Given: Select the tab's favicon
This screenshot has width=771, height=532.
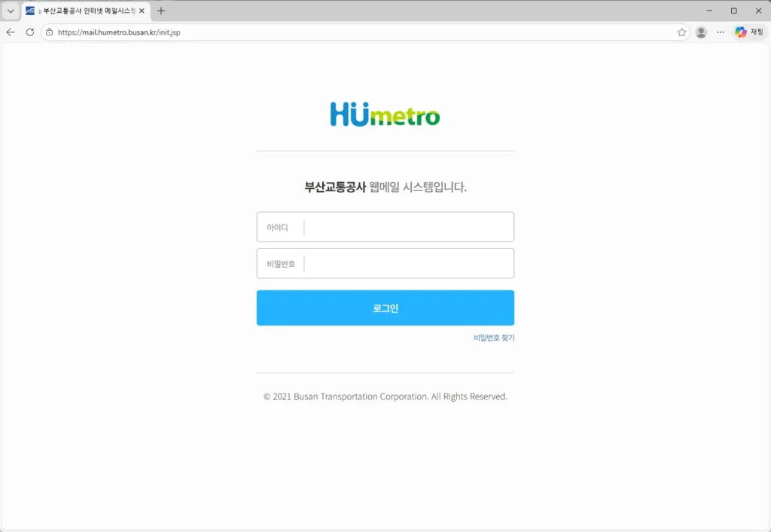Looking at the screenshot, I should click(x=29, y=11).
